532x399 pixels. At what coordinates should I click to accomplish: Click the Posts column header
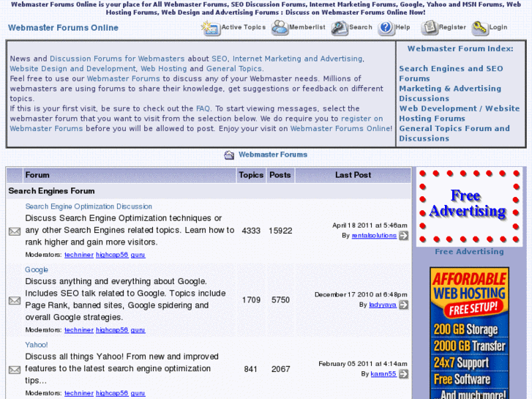tap(280, 175)
